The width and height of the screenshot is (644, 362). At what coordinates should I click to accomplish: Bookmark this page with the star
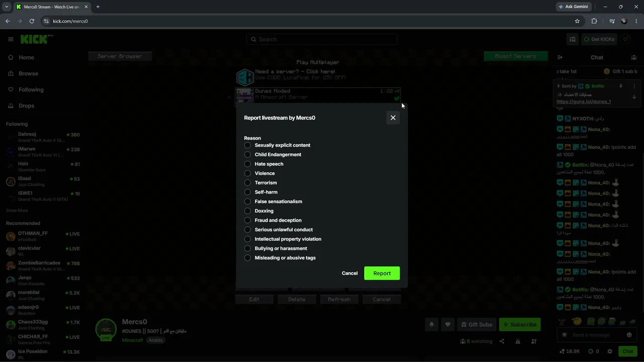pos(577,21)
